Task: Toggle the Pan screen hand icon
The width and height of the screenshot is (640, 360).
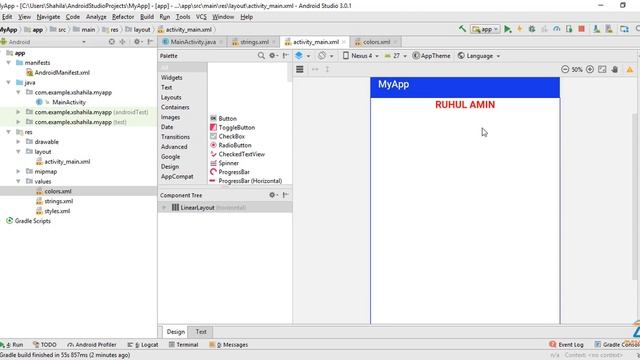Action: click(615, 69)
